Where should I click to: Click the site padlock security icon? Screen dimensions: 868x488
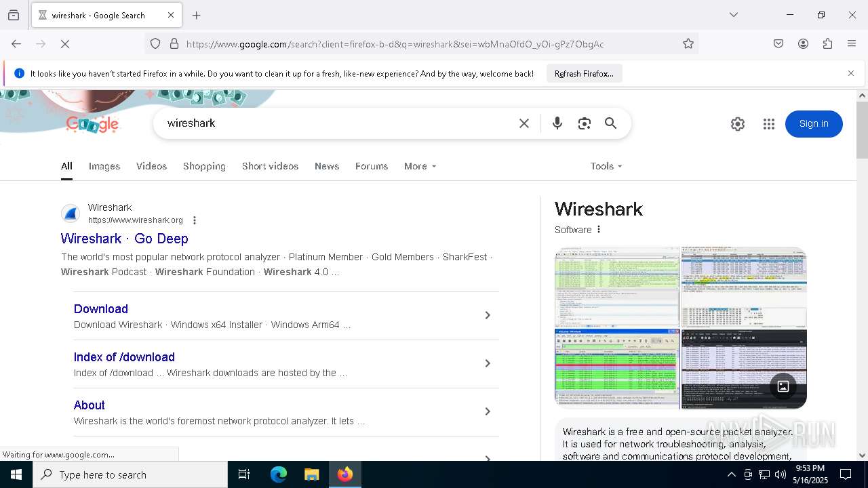click(174, 44)
